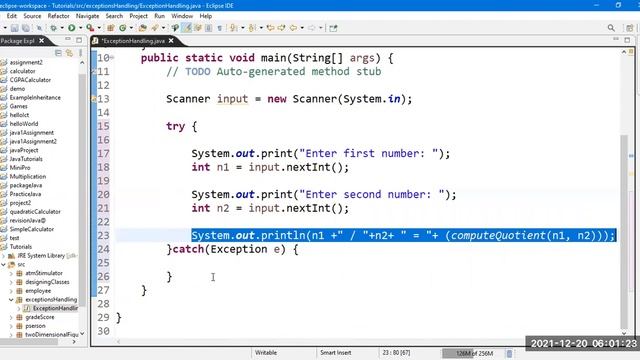
Task: Click the Pin Editor toolbar icon
Action: pyautogui.click(x=333, y=28)
